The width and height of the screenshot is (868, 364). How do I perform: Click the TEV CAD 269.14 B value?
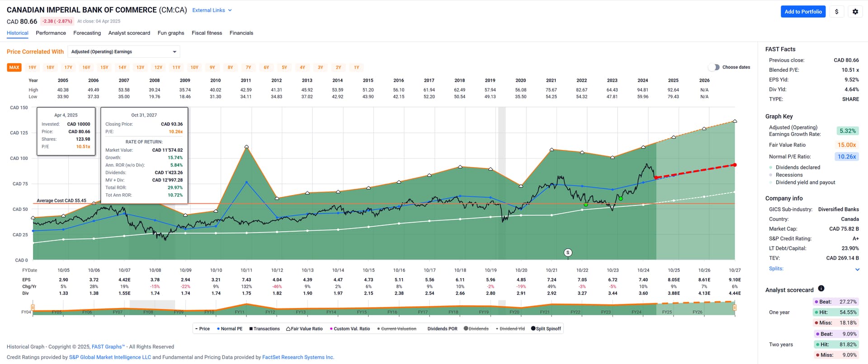tap(843, 258)
